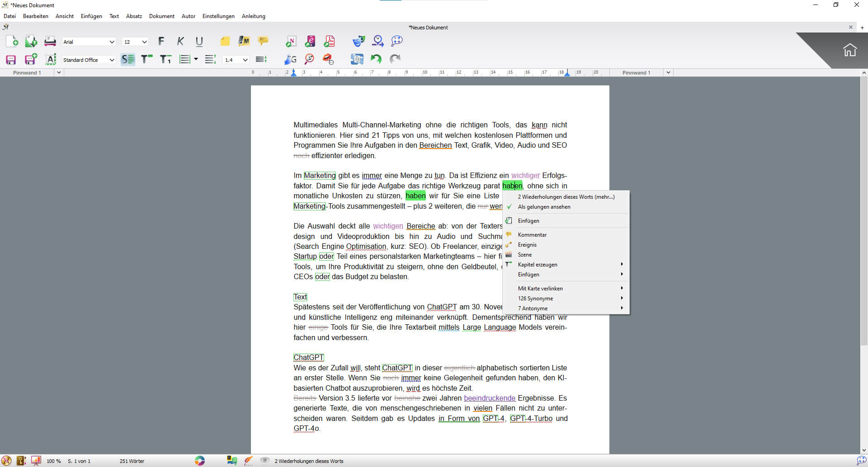Screen dimensions: 868x467
Task: Click the theater masks icon
Action: click(359, 42)
